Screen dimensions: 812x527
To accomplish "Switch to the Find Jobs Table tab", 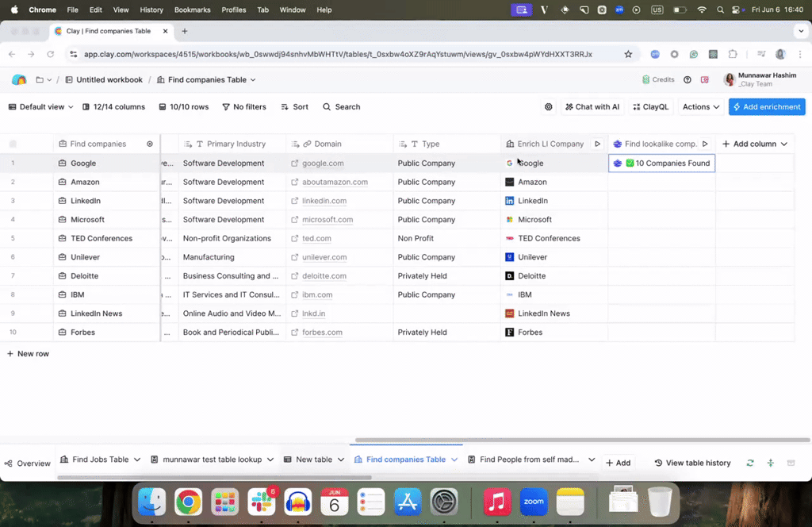I will tap(100, 460).
